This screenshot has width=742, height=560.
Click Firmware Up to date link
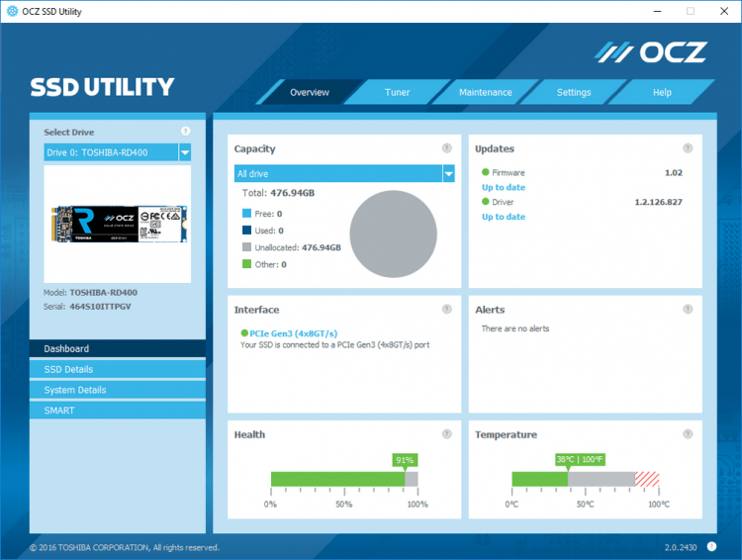(x=504, y=187)
